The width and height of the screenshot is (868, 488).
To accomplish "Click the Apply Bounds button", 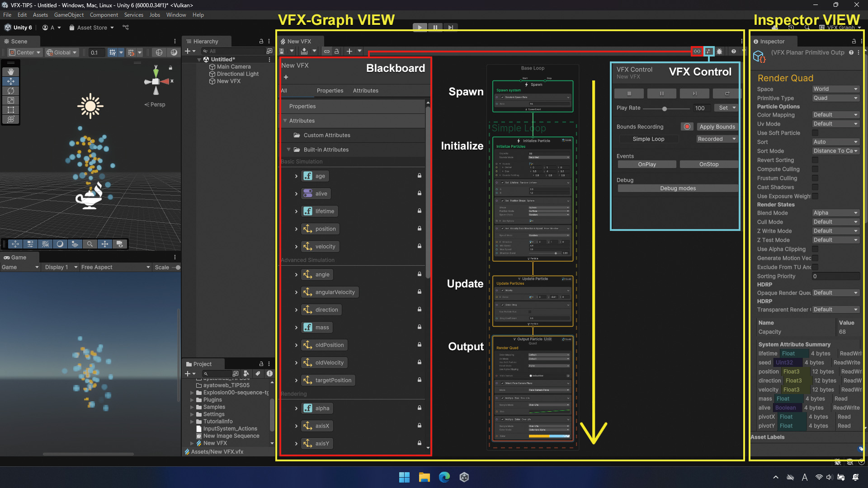I will coord(717,127).
